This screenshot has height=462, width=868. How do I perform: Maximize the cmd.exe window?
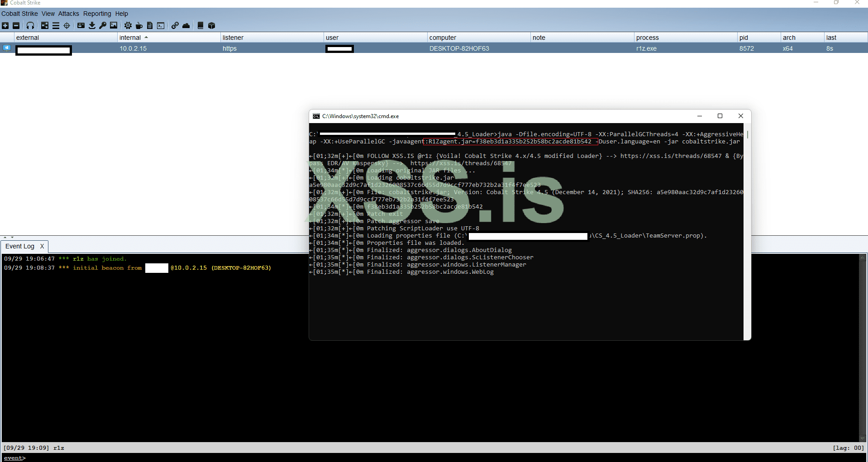pos(720,116)
